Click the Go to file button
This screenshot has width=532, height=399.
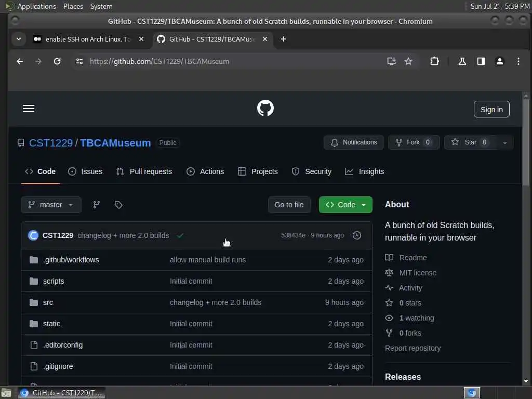point(289,205)
